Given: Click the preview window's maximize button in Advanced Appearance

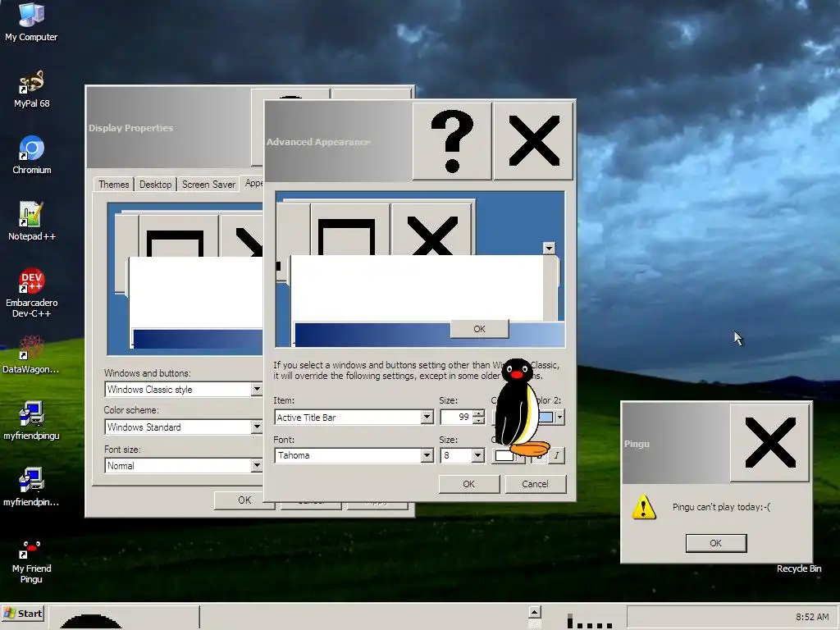Looking at the screenshot, I should [349, 230].
